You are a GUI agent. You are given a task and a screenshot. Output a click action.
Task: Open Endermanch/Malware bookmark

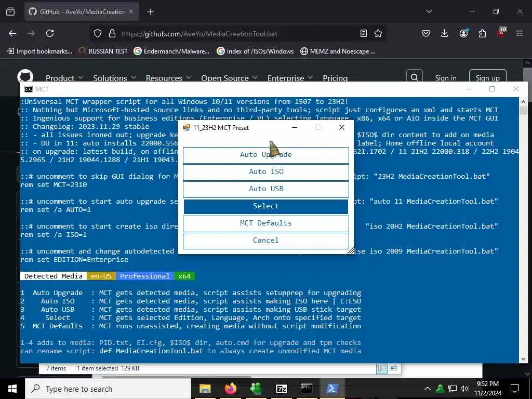(171, 51)
